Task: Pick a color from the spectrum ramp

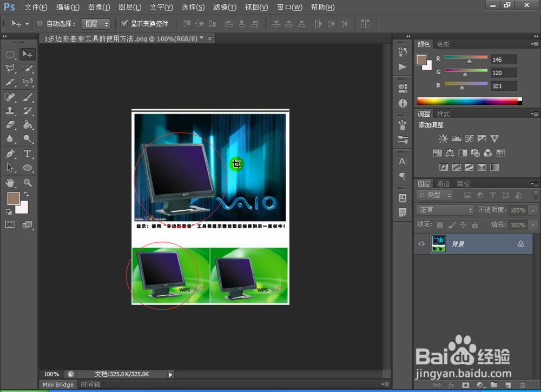Action: [x=469, y=101]
